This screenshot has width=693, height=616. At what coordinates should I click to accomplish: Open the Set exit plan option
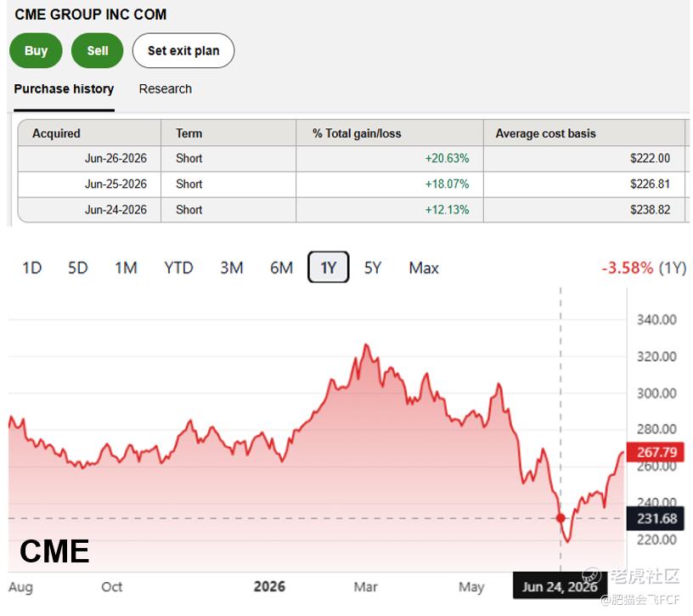pyautogui.click(x=183, y=51)
